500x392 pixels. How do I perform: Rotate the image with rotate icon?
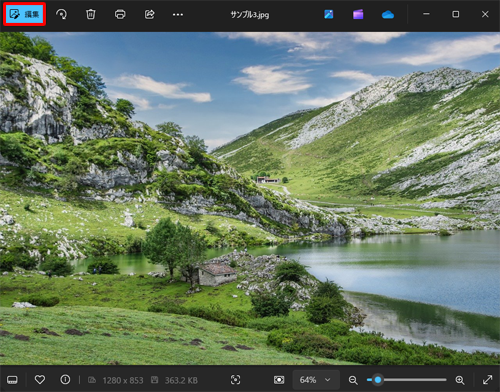61,14
